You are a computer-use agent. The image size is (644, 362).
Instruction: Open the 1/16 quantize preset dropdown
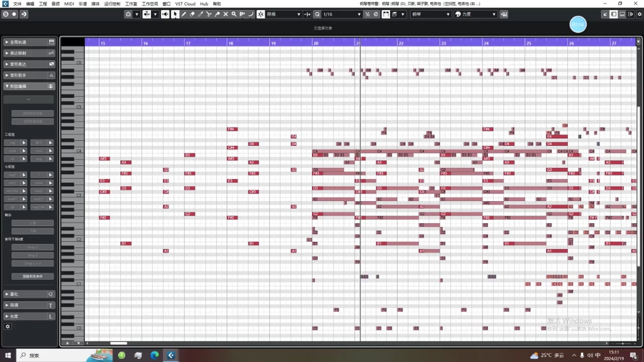(x=341, y=14)
